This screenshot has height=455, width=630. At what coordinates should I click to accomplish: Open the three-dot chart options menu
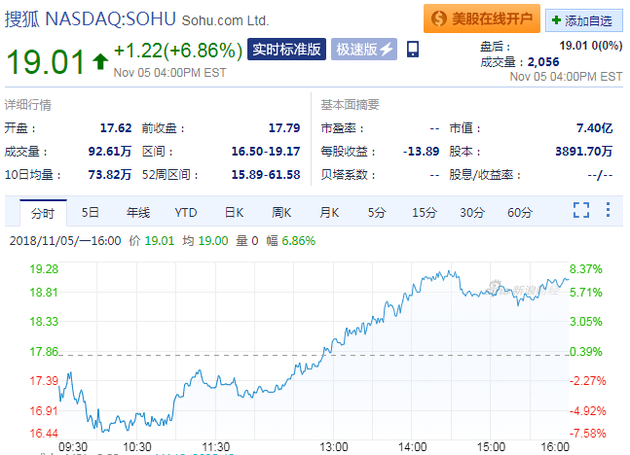608,210
